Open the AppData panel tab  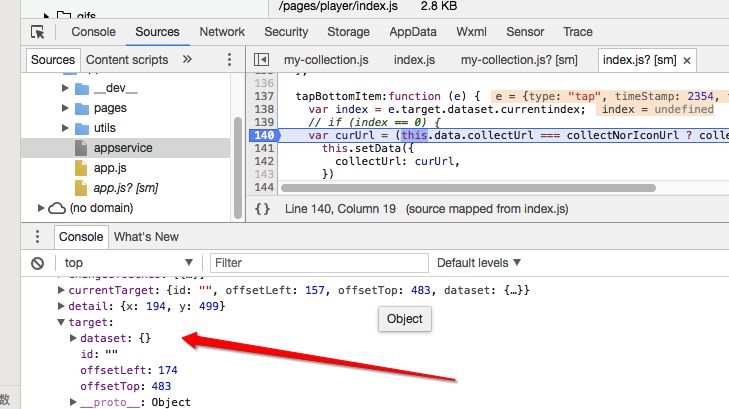coord(413,32)
